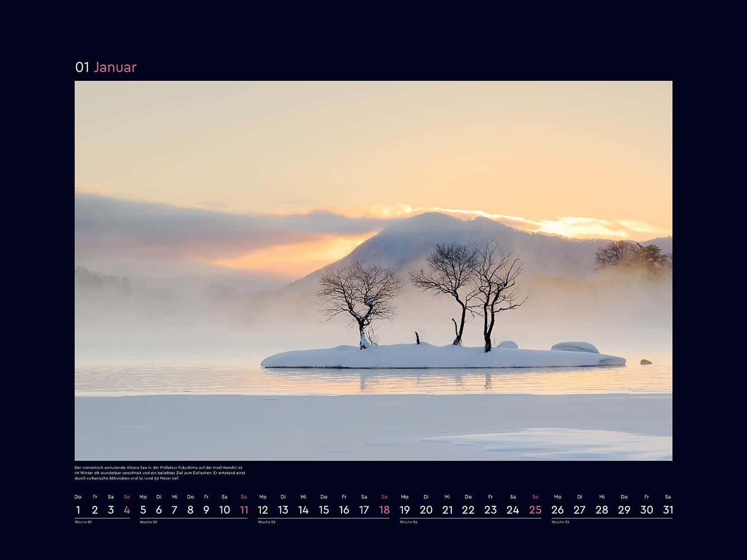The height and width of the screenshot is (560, 747).
Task: Select date 3 in the calendar strip
Action: (111, 510)
